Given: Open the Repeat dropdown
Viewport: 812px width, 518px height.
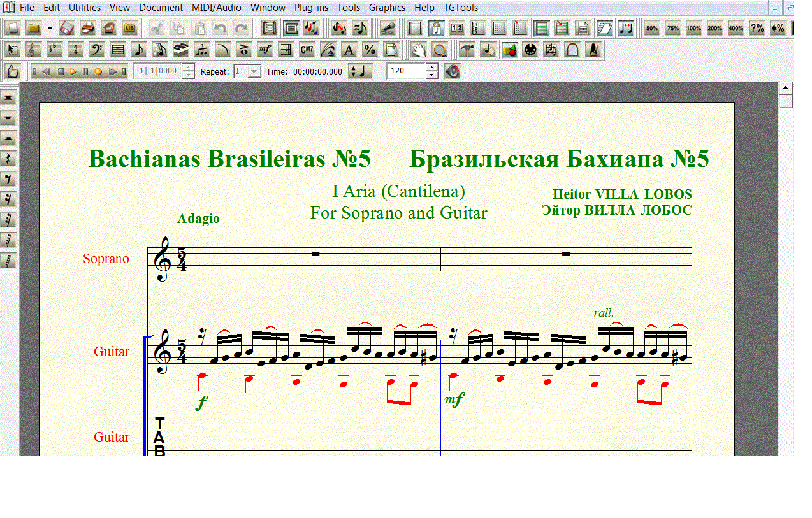Looking at the screenshot, I should pos(254,71).
